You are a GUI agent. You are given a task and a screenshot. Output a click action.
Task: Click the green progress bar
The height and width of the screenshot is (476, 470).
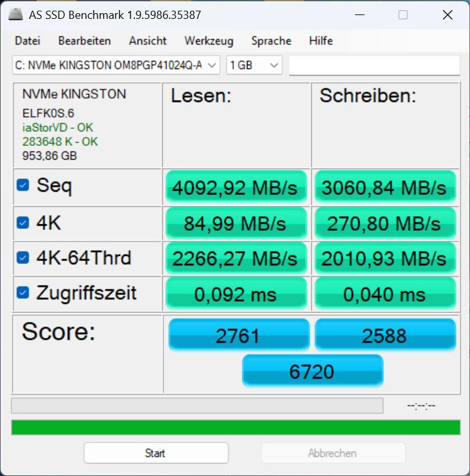[236, 428]
